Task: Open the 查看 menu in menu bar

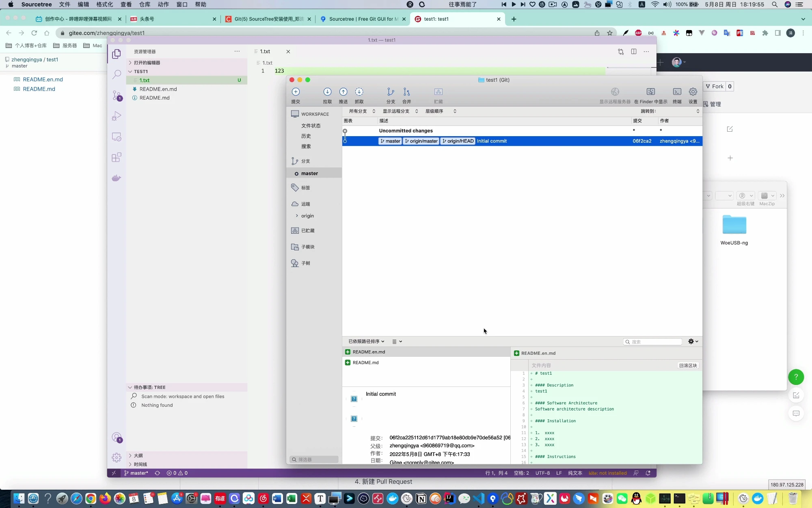Action: coord(126,4)
